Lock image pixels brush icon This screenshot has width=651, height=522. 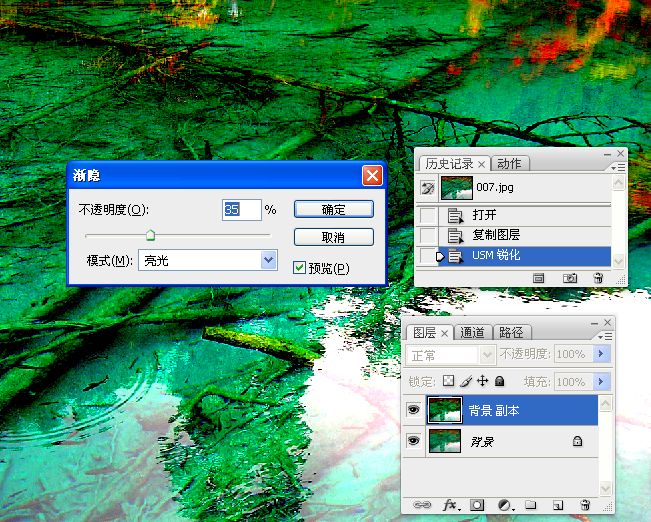coord(466,381)
